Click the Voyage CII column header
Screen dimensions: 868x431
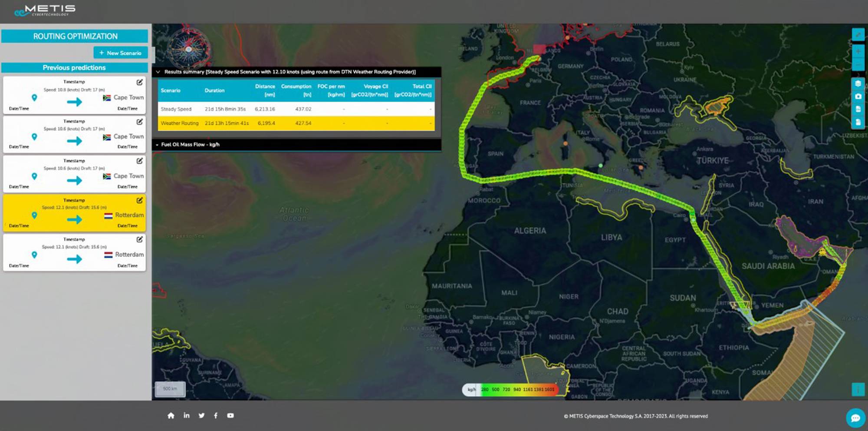point(370,90)
